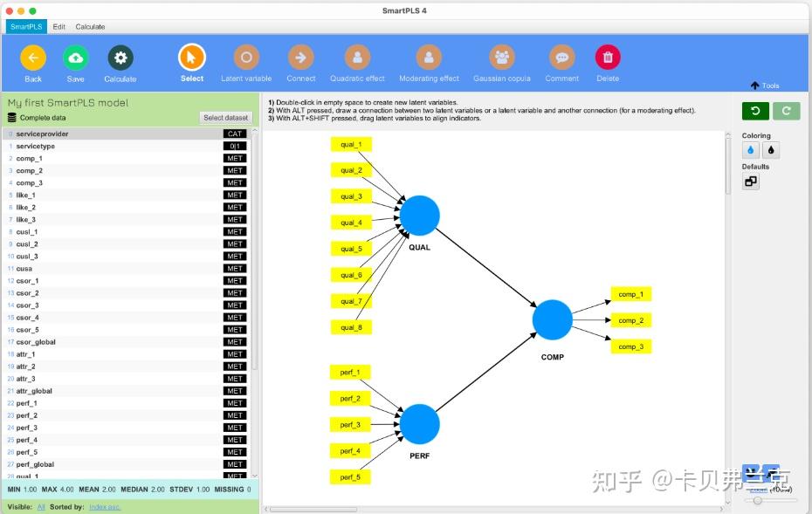Open the Select dataset dropdown
812x514 pixels.
pyautogui.click(x=226, y=117)
